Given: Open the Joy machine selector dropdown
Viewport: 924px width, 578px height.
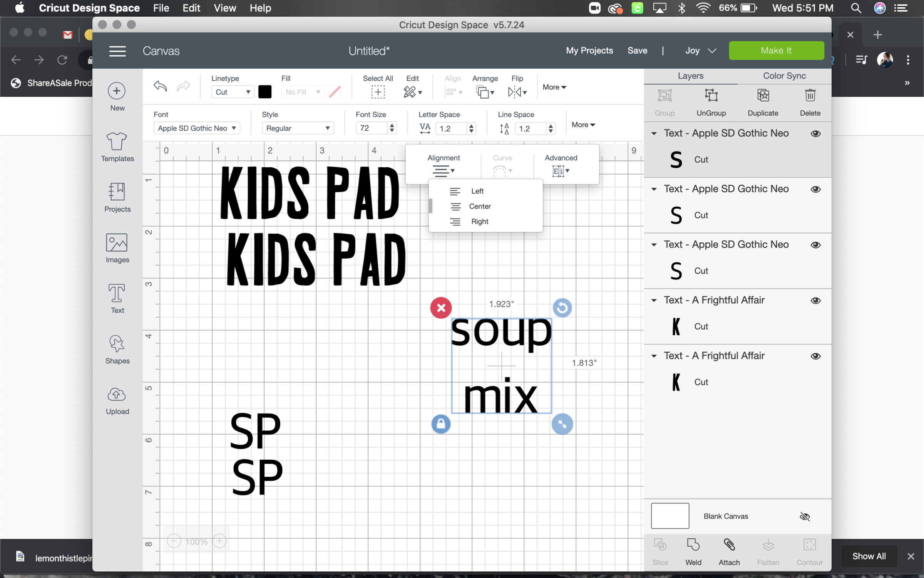Looking at the screenshot, I should point(701,51).
